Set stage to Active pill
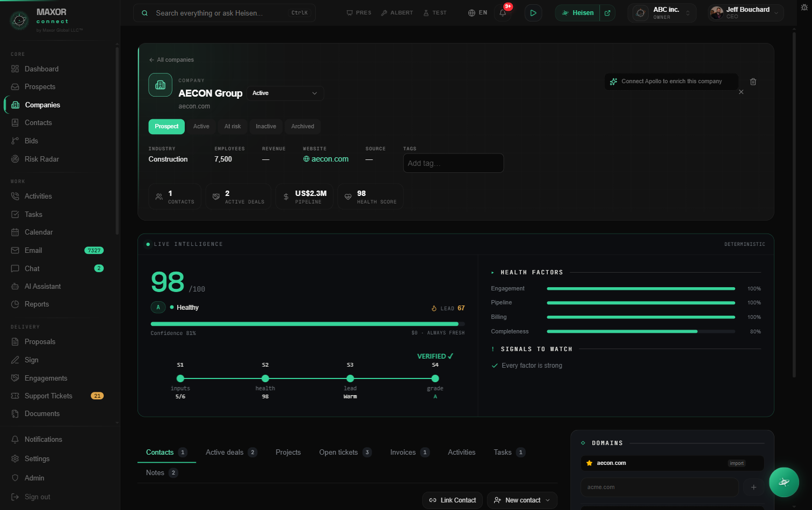The height and width of the screenshot is (510, 812). (201, 126)
